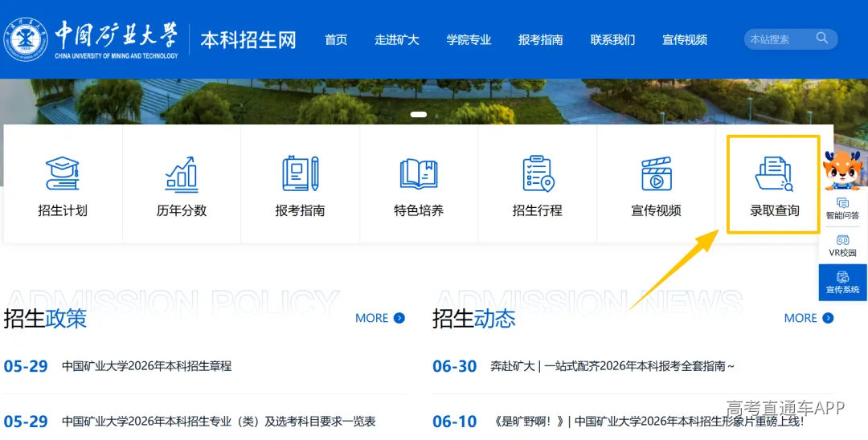Click arrow icon beside 招生动态 MORE
Screen dimensions: 868x440
828,318
